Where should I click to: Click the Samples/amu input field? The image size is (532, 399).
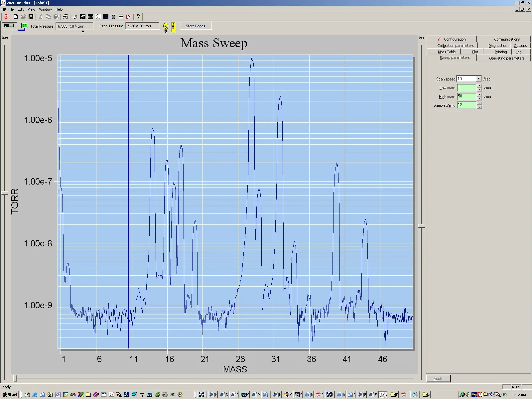(x=466, y=105)
